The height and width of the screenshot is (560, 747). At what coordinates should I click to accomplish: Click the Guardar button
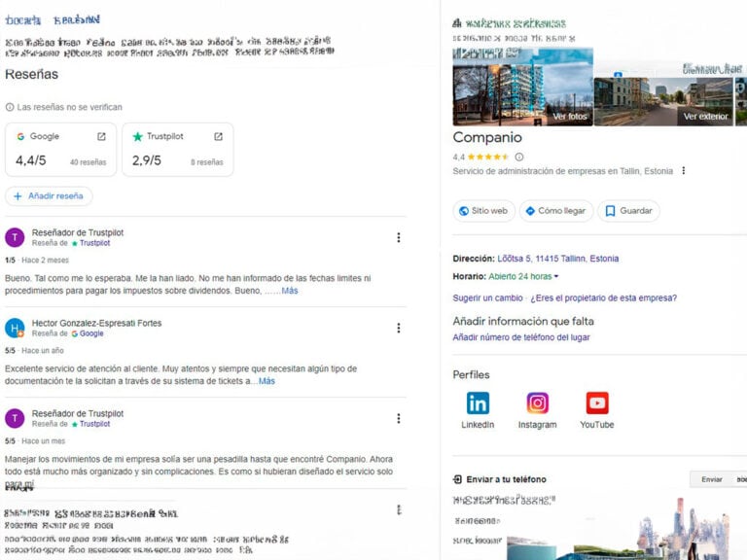[x=629, y=211]
